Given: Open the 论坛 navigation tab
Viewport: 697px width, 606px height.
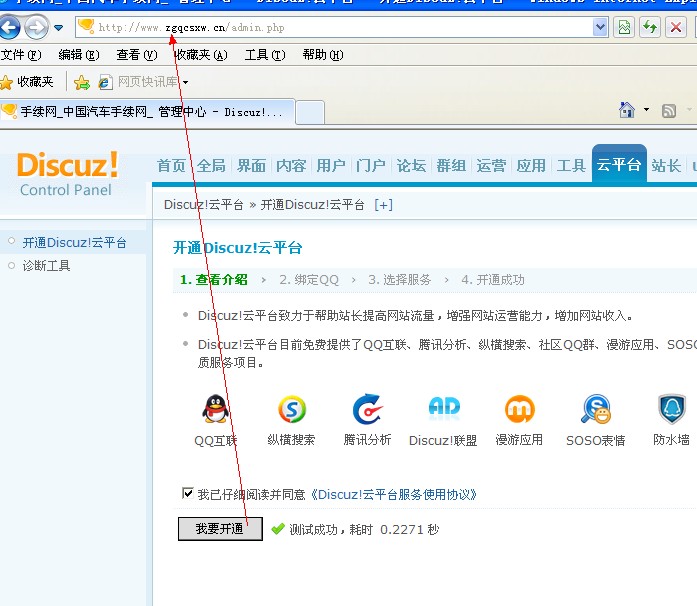Looking at the screenshot, I should click(x=411, y=166).
